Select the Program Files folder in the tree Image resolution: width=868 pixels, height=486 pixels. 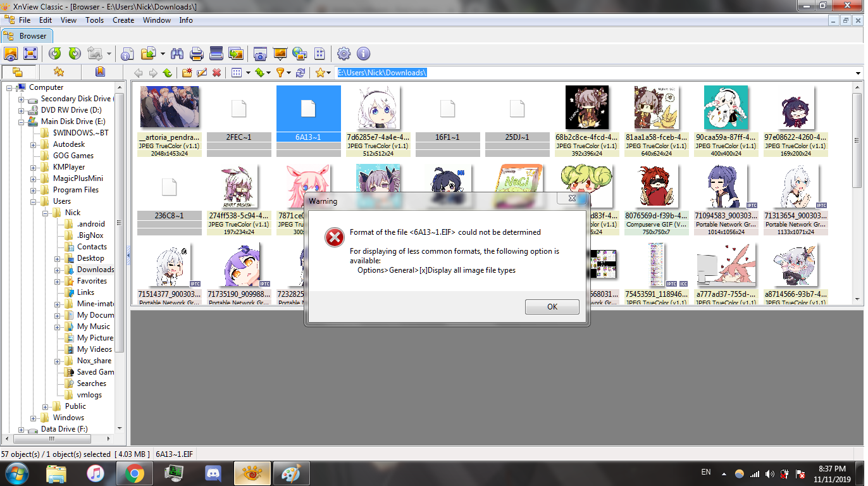(76, 190)
